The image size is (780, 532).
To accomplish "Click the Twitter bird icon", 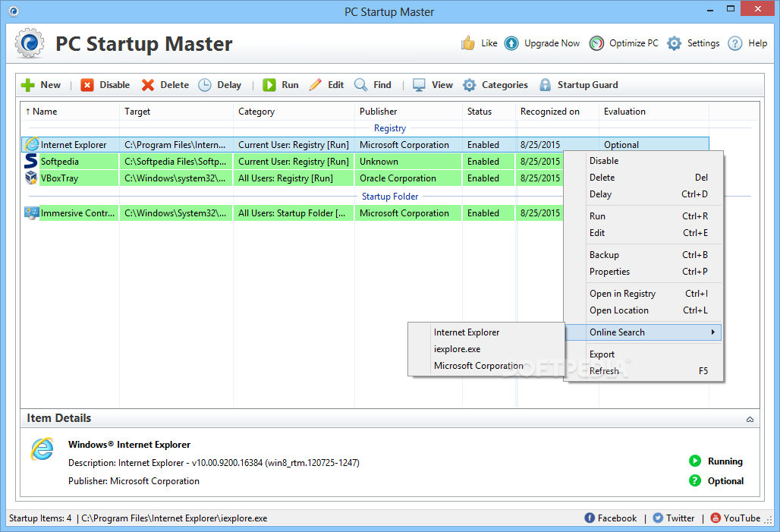I will [x=658, y=518].
